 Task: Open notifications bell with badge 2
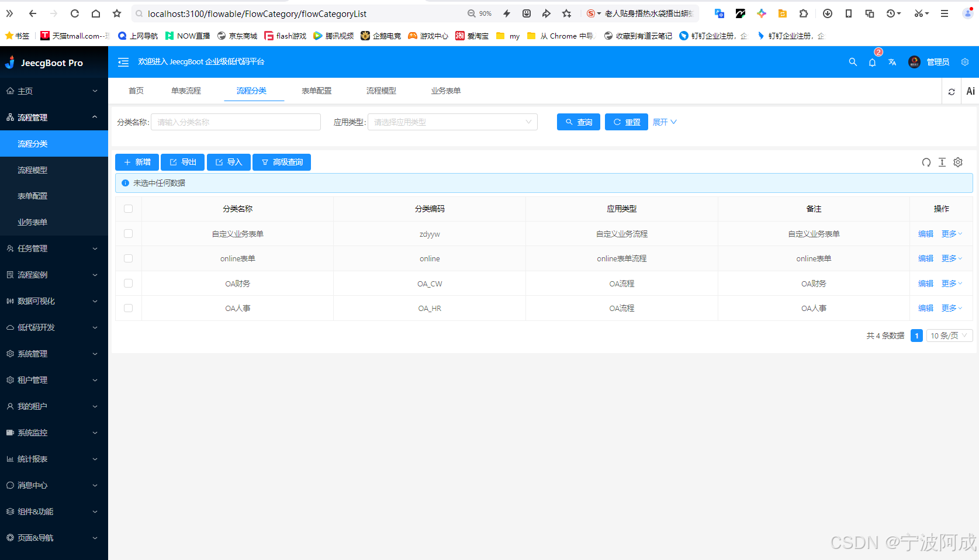872,63
